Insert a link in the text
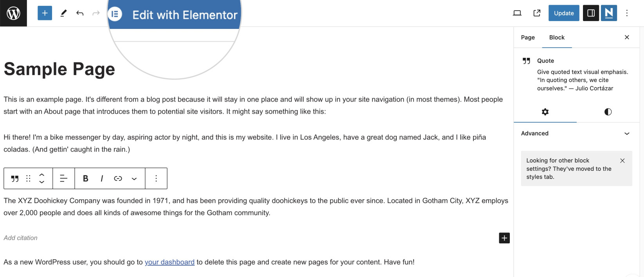The height and width of the screenshot is (277, 644). pyautogui.click(x=118, y=179)
